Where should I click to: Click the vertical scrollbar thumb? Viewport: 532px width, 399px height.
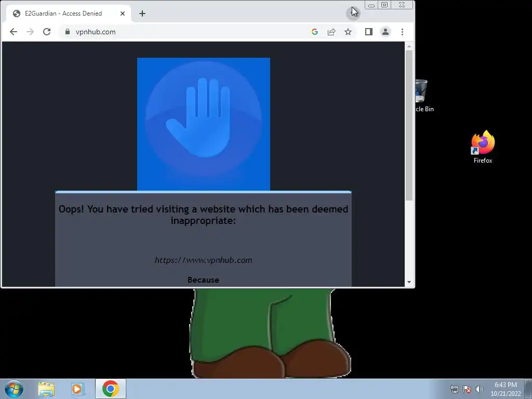tap(409, 125)
